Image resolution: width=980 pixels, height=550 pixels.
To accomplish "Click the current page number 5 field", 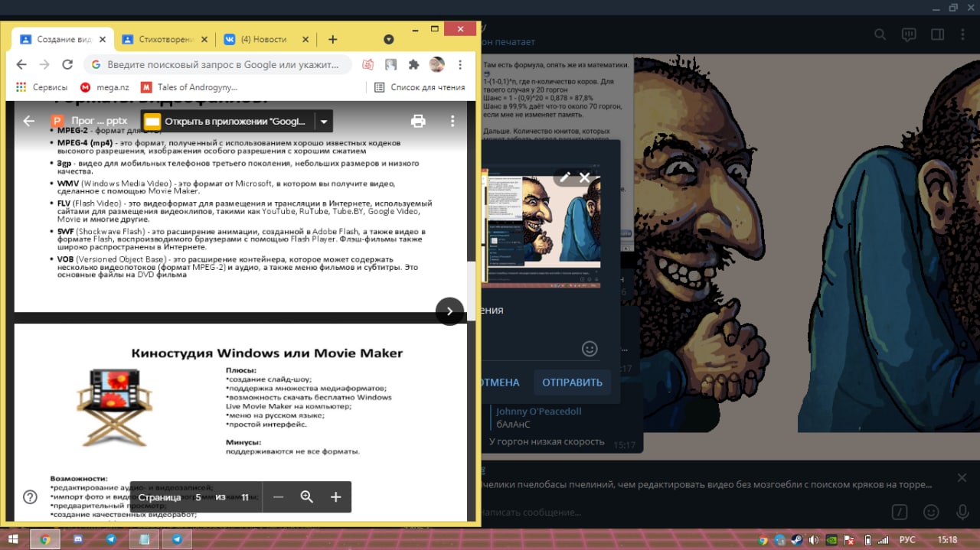I will (198, 497).
